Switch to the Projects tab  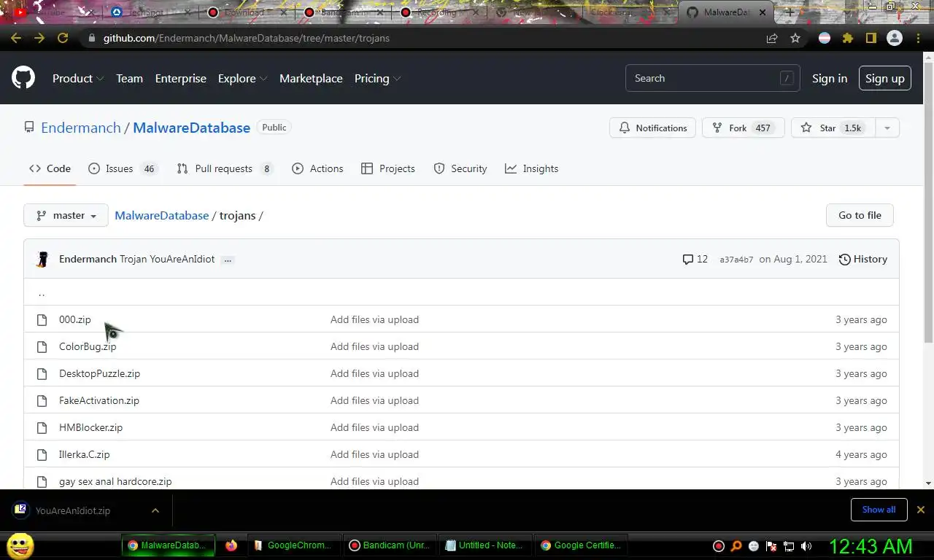388,168
